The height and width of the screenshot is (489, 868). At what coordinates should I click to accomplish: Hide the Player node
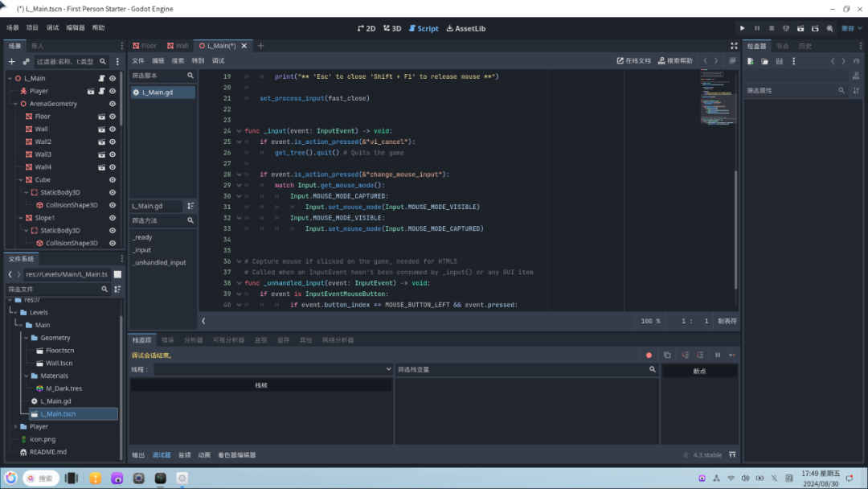point(113,92)
